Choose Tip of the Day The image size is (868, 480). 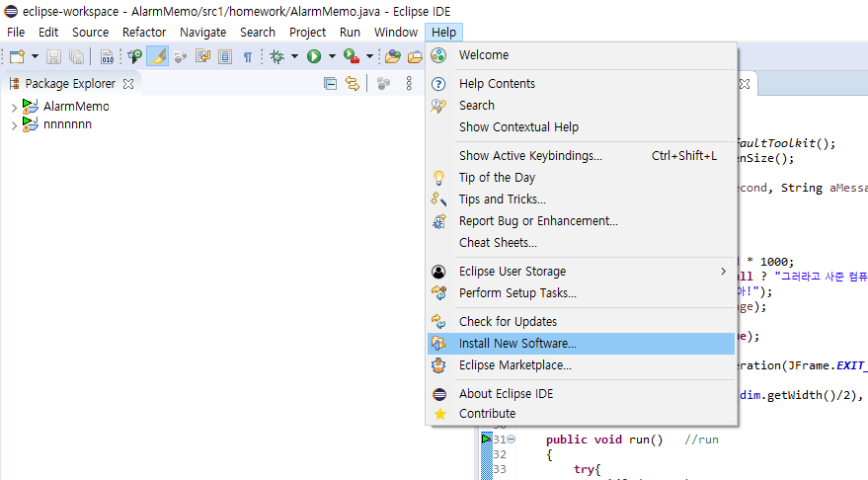tap(582, 177)
